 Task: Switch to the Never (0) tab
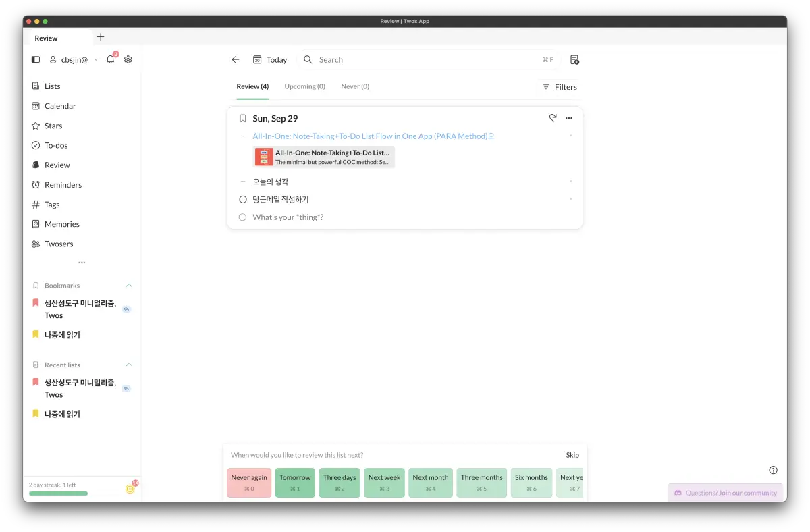(355, 86)
